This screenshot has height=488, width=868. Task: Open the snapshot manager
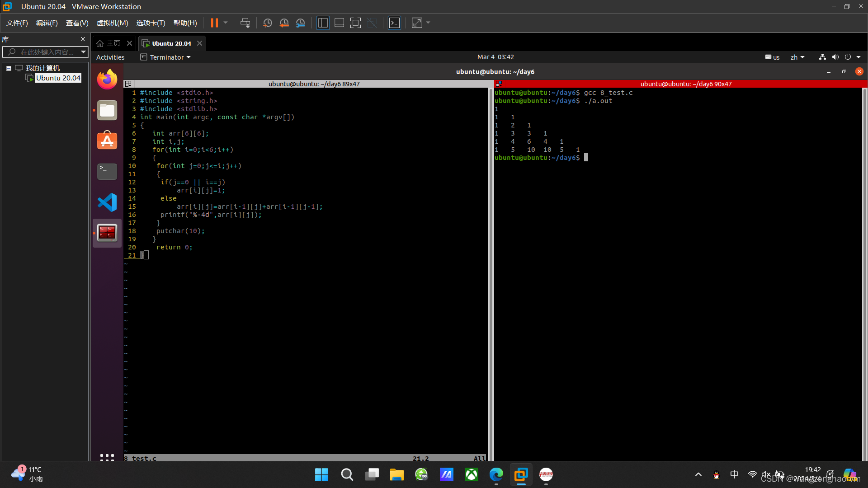(301, 23)
